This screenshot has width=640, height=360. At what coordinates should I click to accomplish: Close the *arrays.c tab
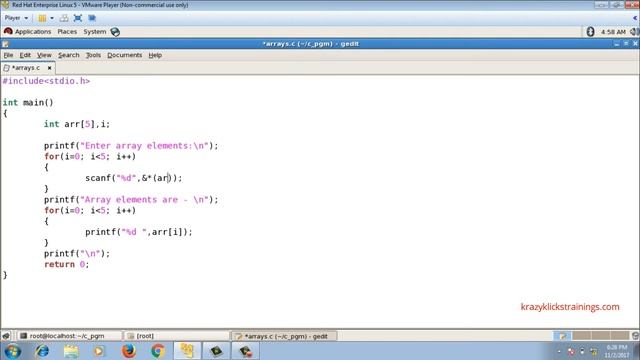click(x=49, y=68)
